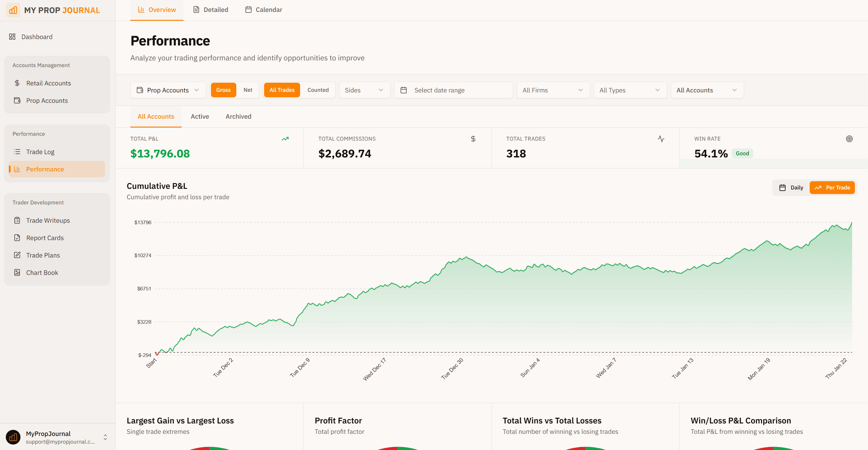Click the Report Cards document icon
Screen dimensions: 868x450
(x=17, y=238)
